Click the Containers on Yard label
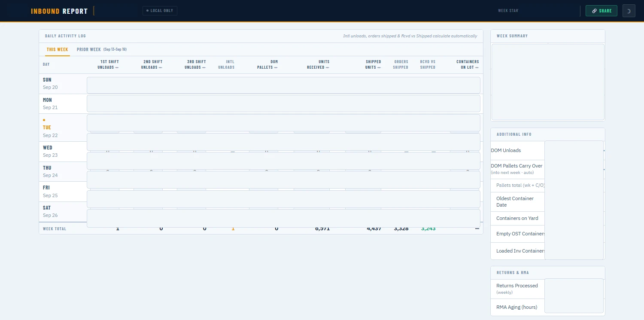The height and width of the screenshot is (320, 644). [517, 218]
